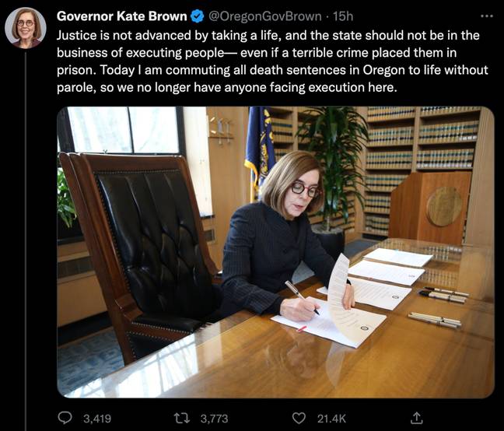Open the three-dot more options menu
The image size is (504, 431).
(487, 16)
